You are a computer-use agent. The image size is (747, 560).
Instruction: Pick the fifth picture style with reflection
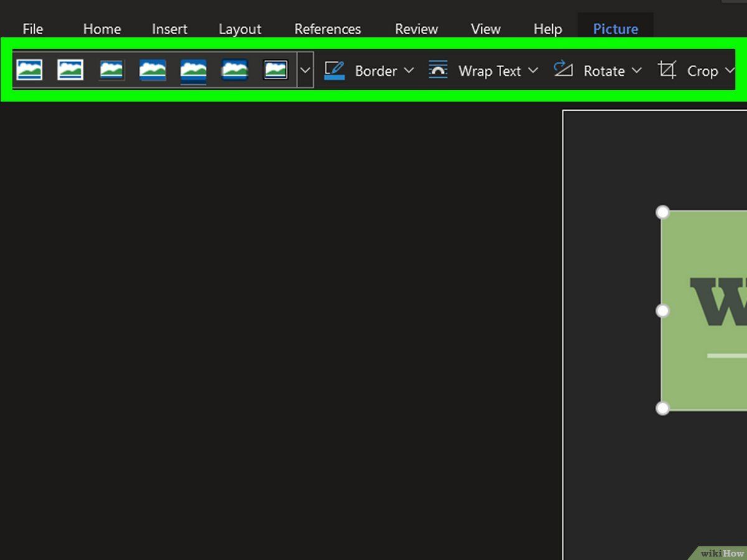coord(194,71)
